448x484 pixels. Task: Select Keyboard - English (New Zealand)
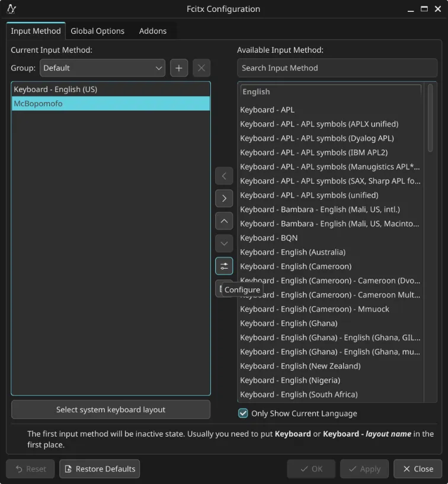tap(331, 366)
